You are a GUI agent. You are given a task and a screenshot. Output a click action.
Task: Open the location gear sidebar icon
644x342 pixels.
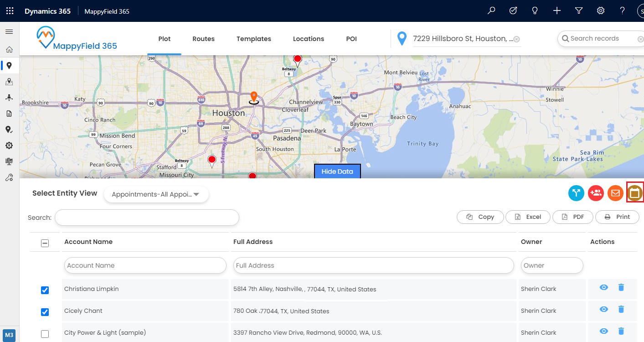coord(9,145)
